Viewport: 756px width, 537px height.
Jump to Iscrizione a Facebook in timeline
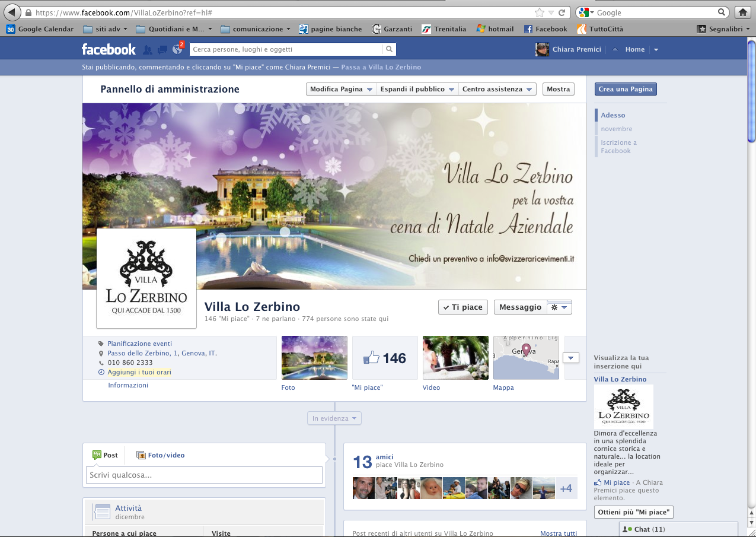pos(618,147)
